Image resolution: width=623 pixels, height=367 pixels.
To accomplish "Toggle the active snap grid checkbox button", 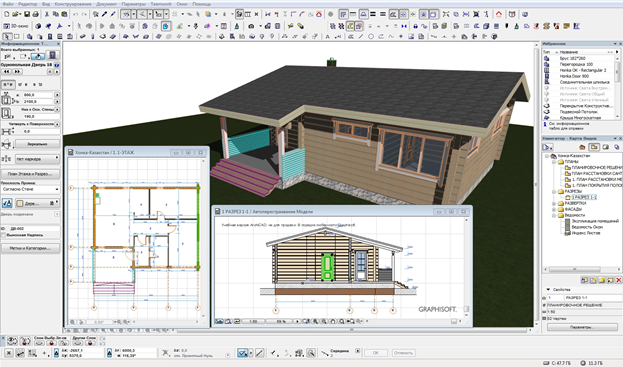I will tap(242, 353).
